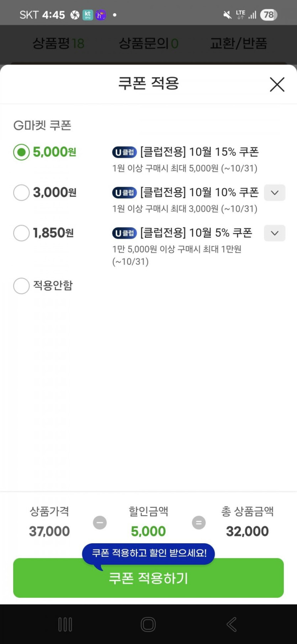Tap the muted sound status icon
The height and width of the screenshot is (644, 297).
point(227,15)
